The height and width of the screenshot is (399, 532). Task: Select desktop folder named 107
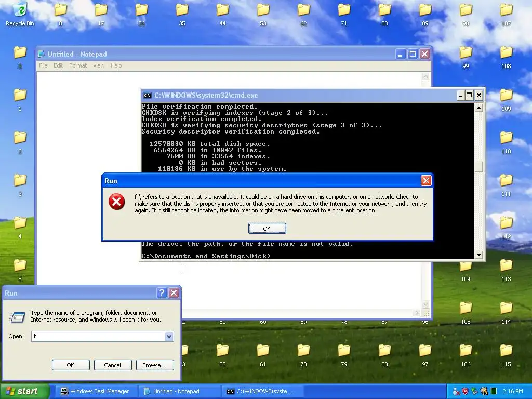506,14
